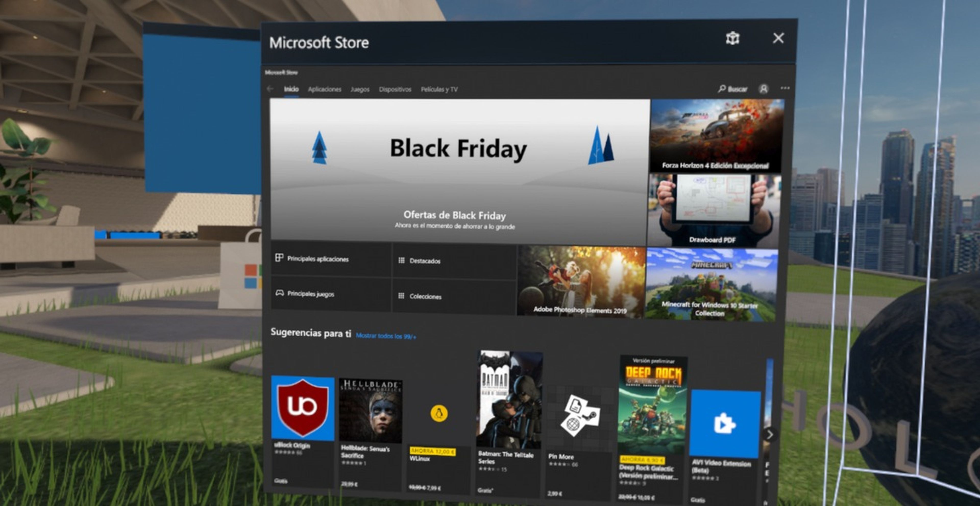The height and width of the screenshot is (506, 980).
Task: Open the uBlock Origin app icon
Action: [303, 408]
